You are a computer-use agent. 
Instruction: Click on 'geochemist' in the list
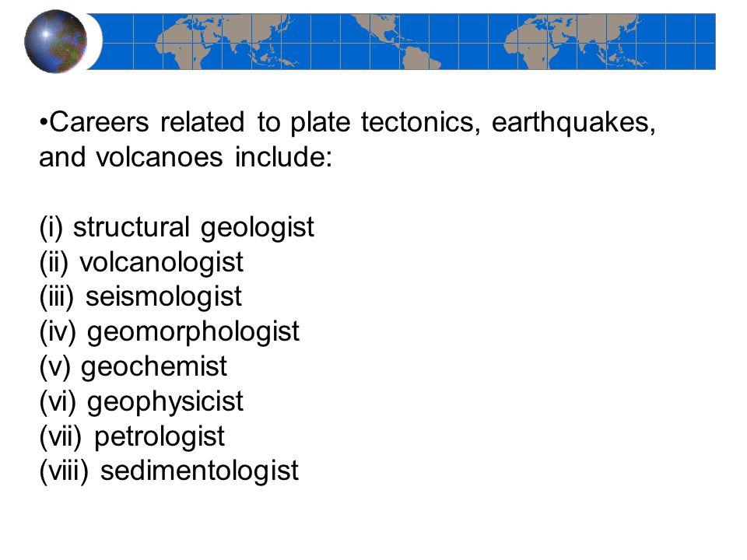[x=133, y=366]
